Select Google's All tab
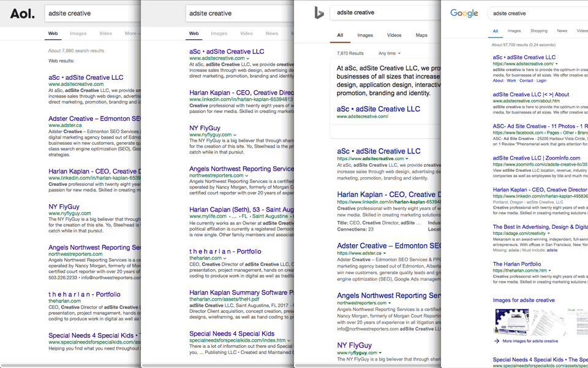588x368 pixels. point(496,31)
